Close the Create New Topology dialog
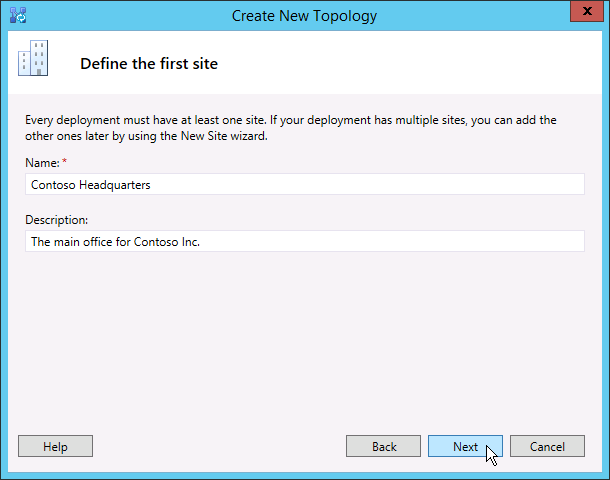The width and height of the screenshot is (610, 480). pos(587,11)
